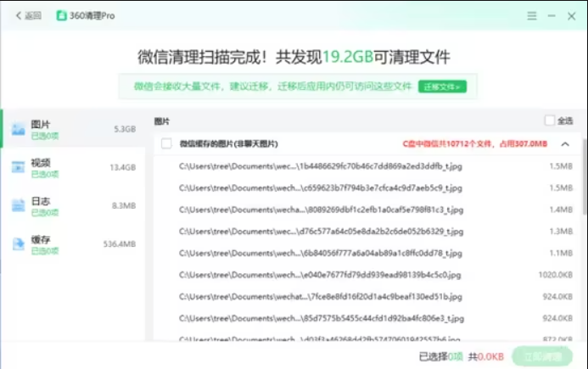Click the 1.1MB file size value
The height and width of the screenshot is (369, 588).
(x=561, y=253)
